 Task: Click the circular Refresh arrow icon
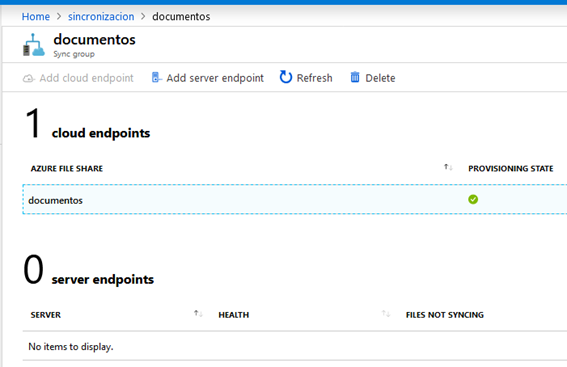pyautogui.click(x=286, y=77)
